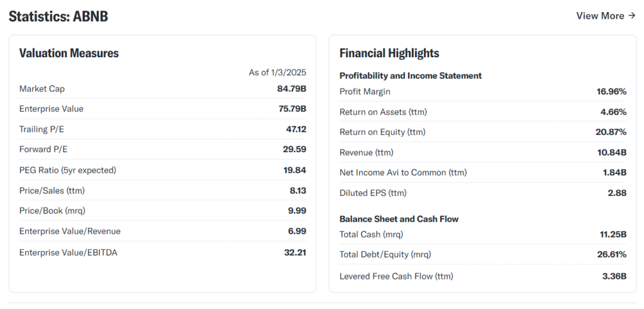Click the 4.66% return on assets value

pyautogui.click(x=614, y=112)
